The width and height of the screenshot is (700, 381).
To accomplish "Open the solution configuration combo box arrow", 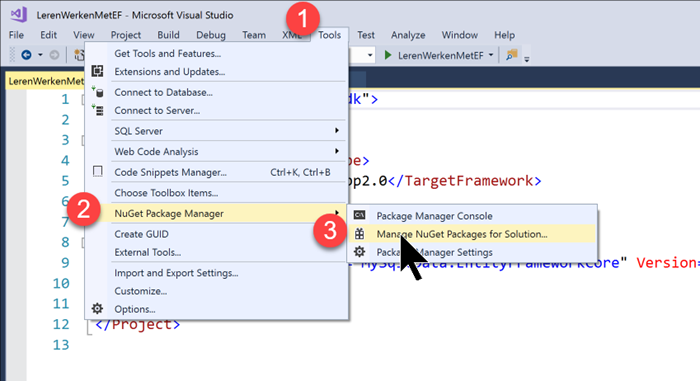I will coord(370,55).
